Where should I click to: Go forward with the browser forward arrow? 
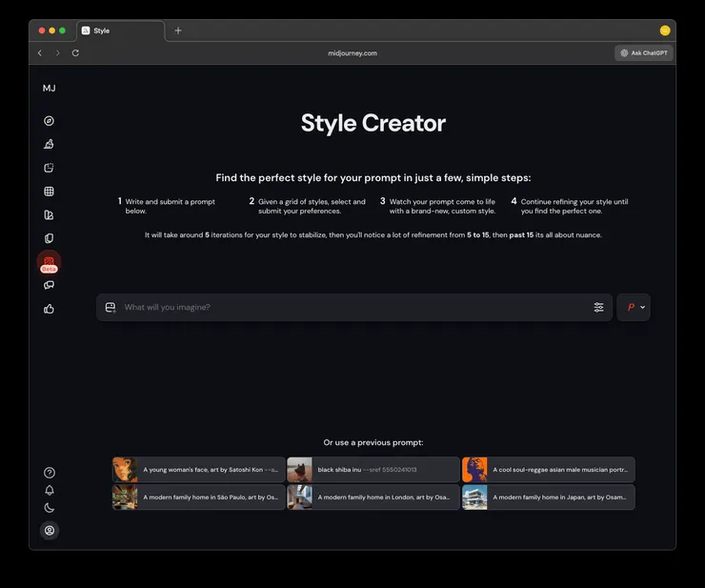[57, 53]
